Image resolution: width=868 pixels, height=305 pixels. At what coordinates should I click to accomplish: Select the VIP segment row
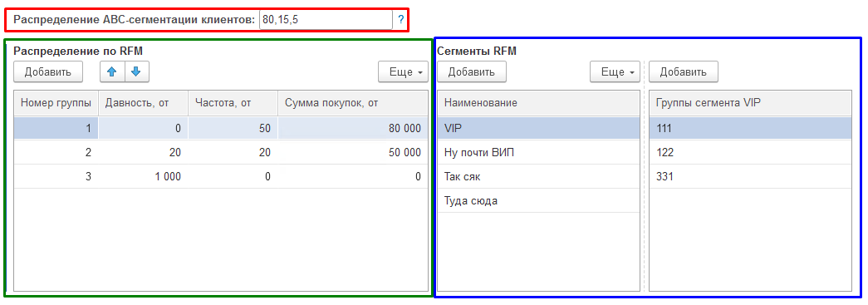point(538,128)
